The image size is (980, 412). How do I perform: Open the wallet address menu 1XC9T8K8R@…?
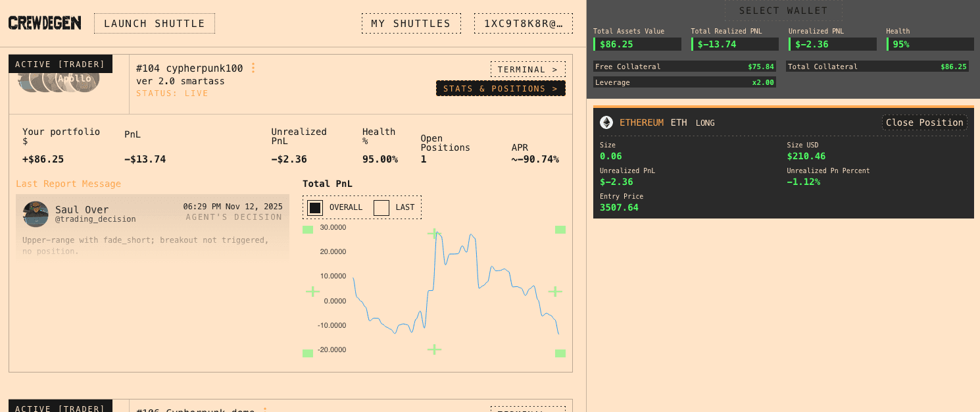pyautogui.click(x=523, y=22)
